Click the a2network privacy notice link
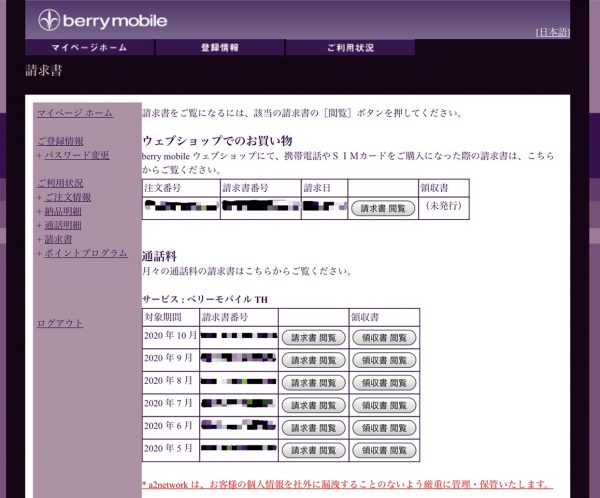This screenshot has width=600, height=498. coord(347,484)
